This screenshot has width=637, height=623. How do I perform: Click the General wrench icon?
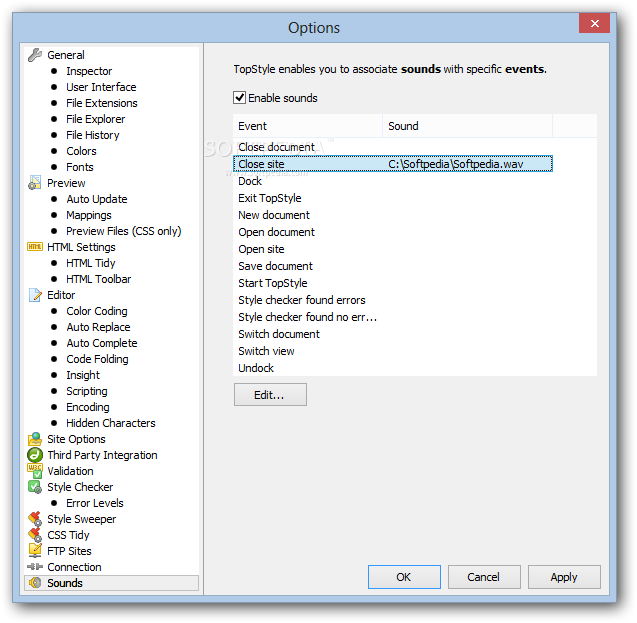(35, 55)
